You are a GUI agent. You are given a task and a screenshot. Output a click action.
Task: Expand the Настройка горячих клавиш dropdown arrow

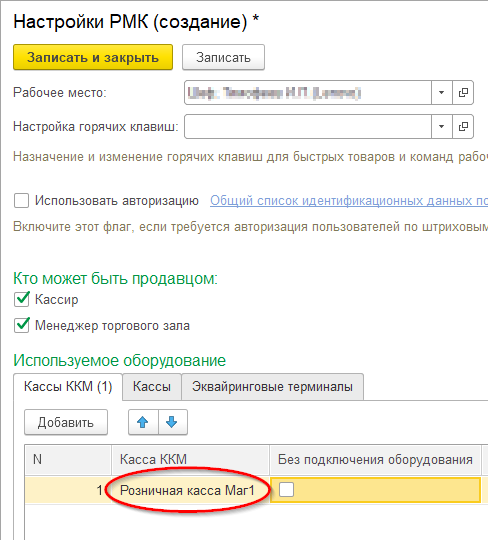coord(442,126)
